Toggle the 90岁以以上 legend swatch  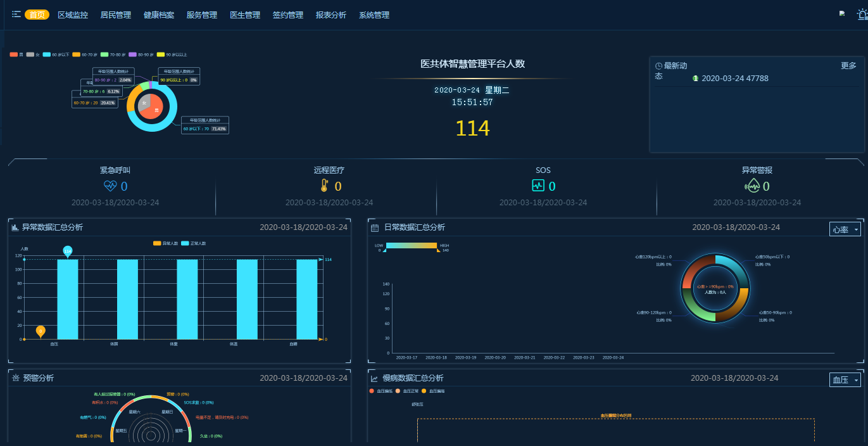(161, 54)
